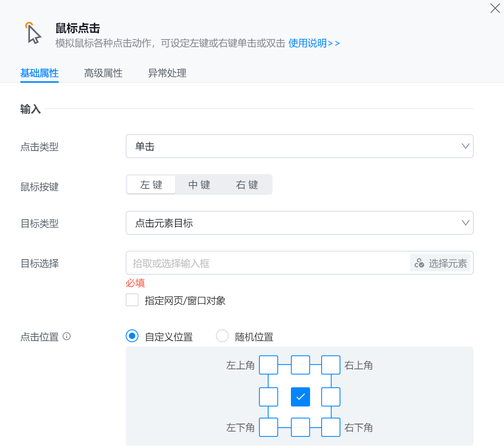Click the mouse cursor icon in header
The width and height of the screenshot is (504, 448).
click(x=34, y=34)
